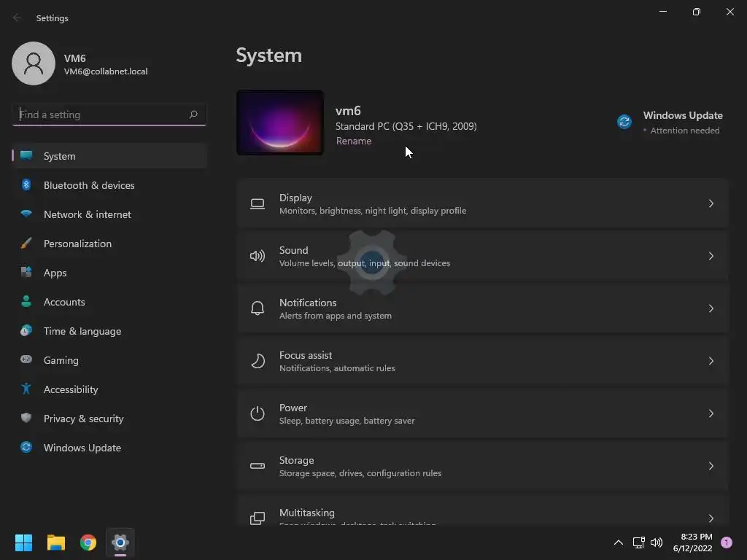Click the Windows Update sidebar sync icon
Screen dimensions: 747x560
(x=26, y=447)
